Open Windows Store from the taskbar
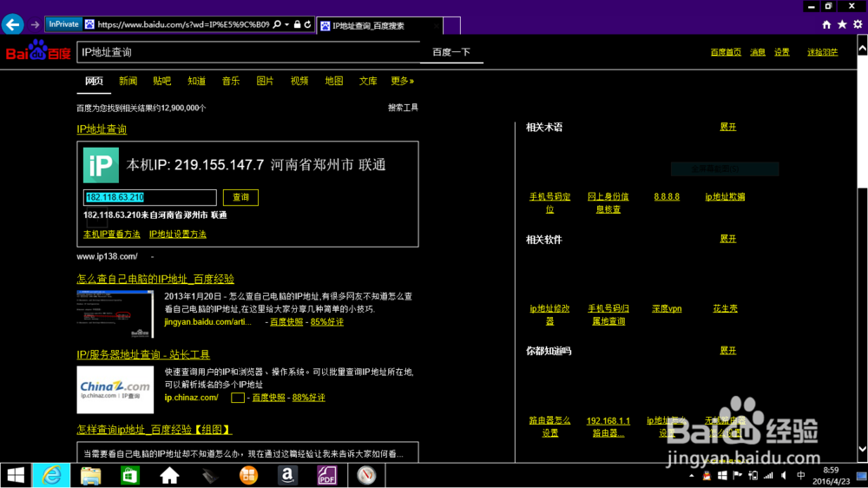The height and width of the screenshot is (488, 868). (130, 475)
